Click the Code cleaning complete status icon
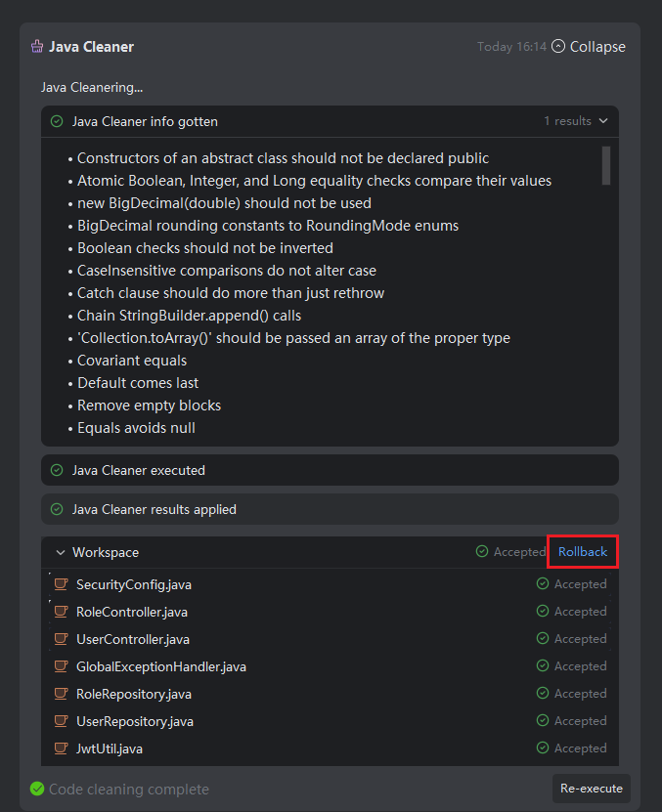 pos(37,789)
